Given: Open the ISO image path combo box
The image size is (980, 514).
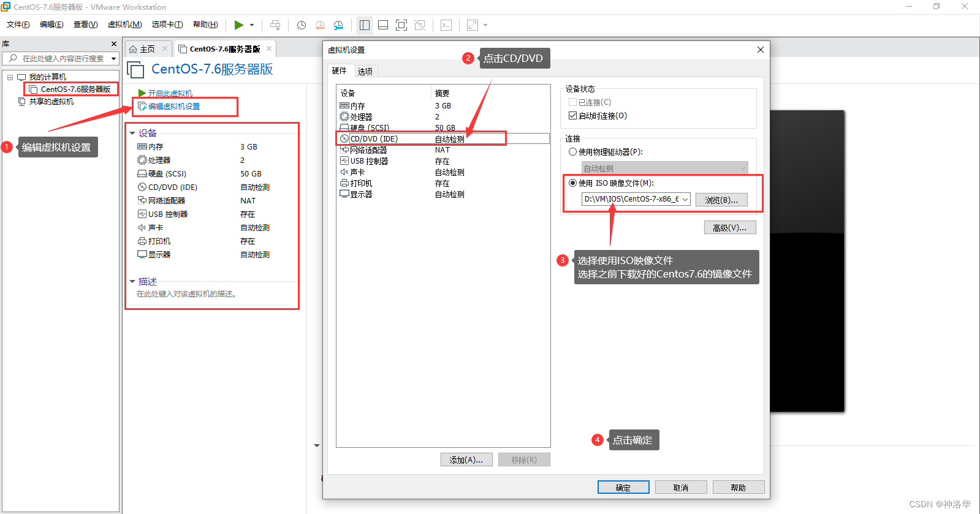Looking at the screenshot, I should point(636,199).
